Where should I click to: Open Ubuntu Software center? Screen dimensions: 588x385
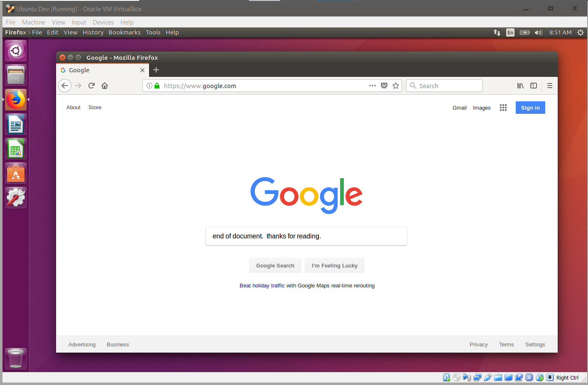coord(16,173)
